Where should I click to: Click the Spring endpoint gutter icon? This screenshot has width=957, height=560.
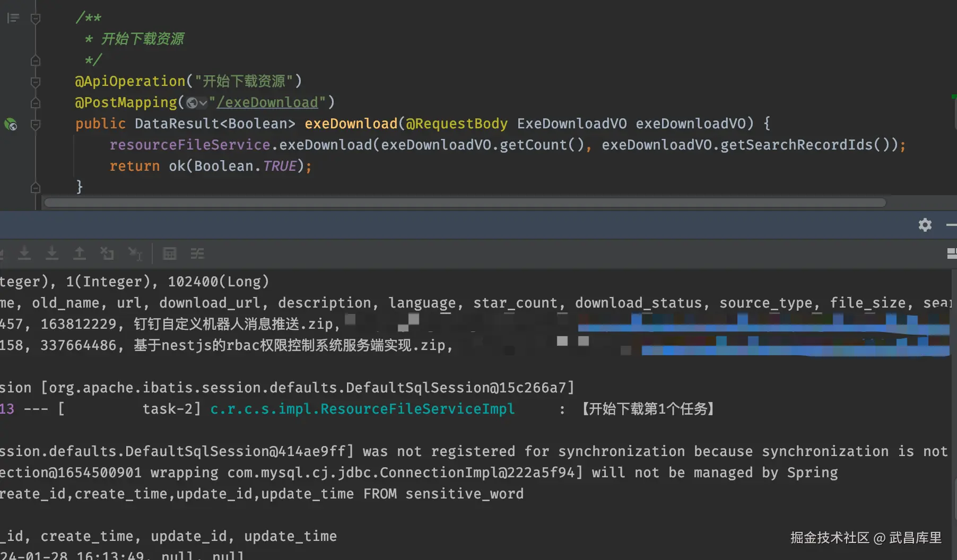point(11,125)
